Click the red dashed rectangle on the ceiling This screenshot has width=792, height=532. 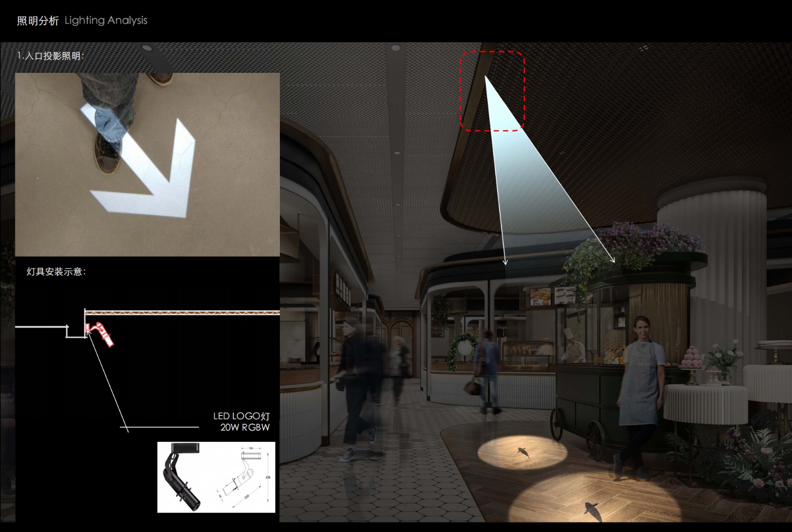click(492, 90)
